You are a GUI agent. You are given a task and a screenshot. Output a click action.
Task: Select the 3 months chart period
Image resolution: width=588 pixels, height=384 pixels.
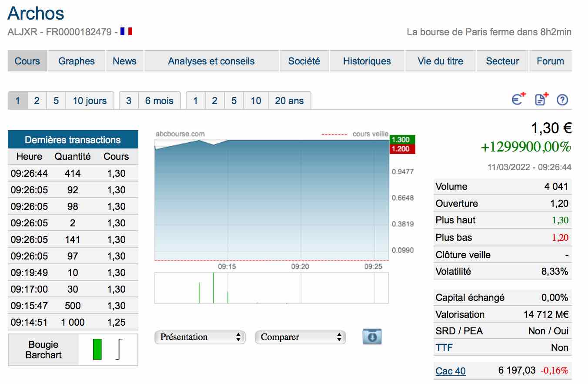pyautogui.click(x=129, y=101)
